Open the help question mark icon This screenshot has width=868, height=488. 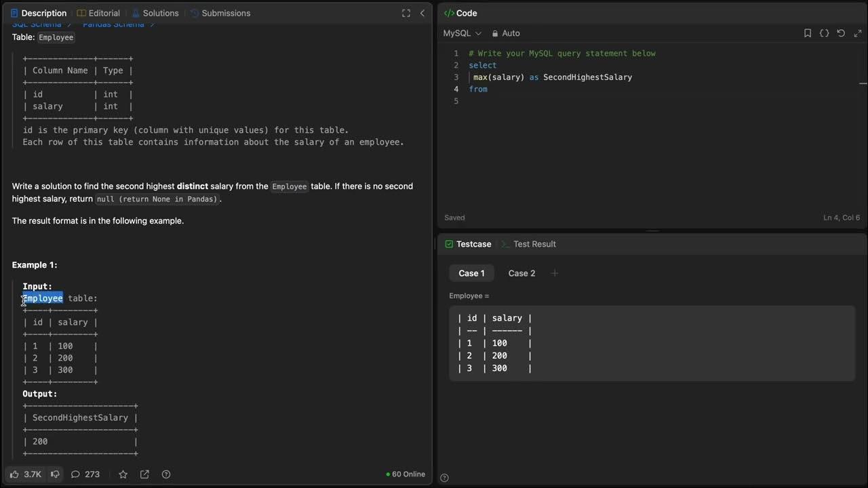(x=166, y=474)
